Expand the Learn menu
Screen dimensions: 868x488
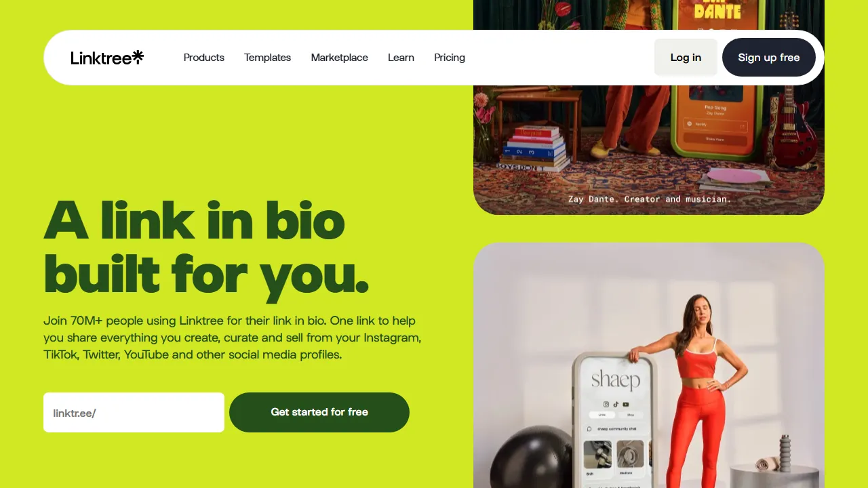click(x=401, y=58)
